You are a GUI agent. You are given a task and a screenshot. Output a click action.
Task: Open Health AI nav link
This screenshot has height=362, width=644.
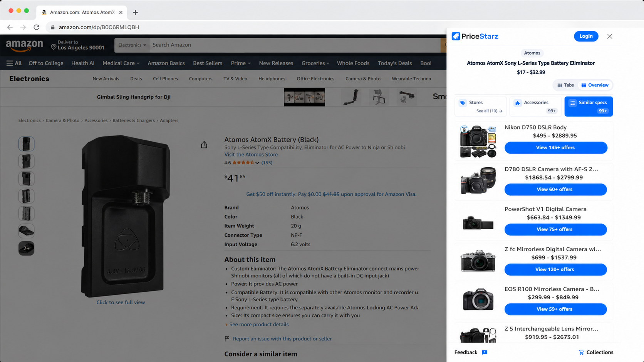click(83, 63)
